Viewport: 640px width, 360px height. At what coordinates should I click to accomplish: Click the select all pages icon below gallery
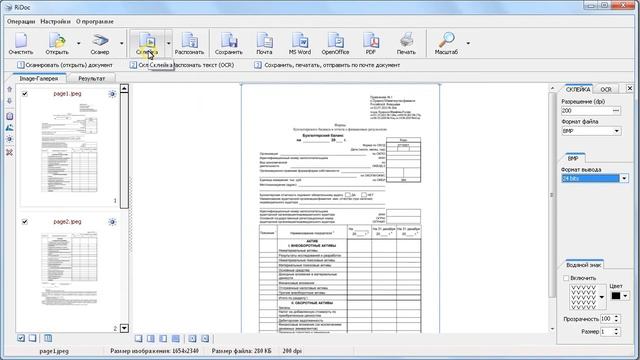[x=21, y=338]
